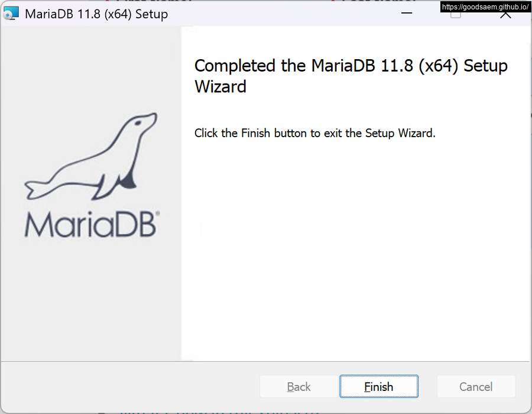Click the "Click the Finish button" instruction text
The height and width of the screenshot is (414, 532).
[x=314, y=133]
